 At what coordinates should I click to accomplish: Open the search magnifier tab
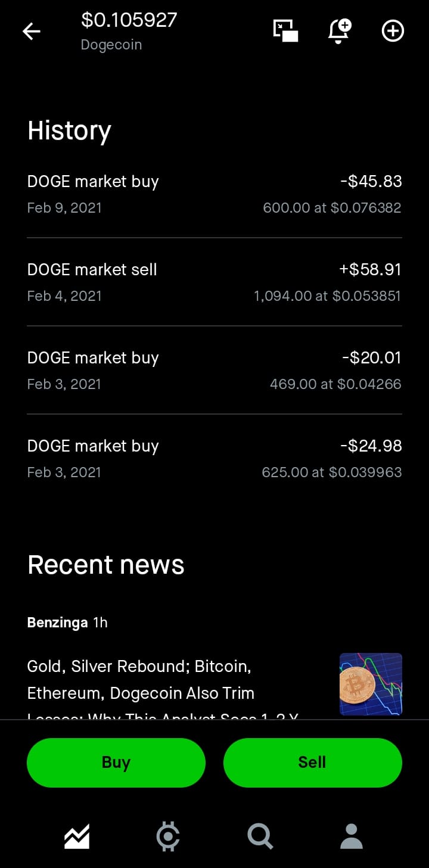pyautogui.click(x=260, y=836)
